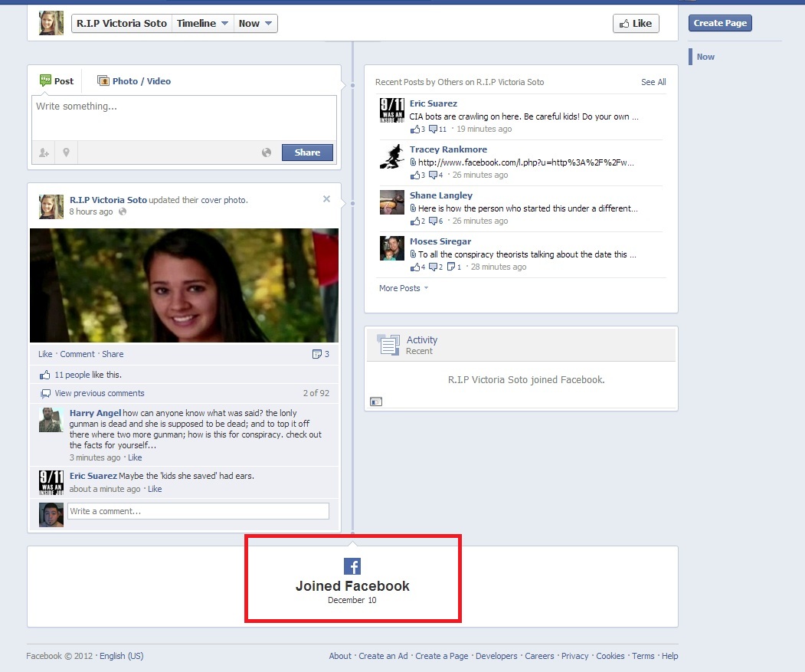The height and width of the screenshot is (672, 805).
Task: Click Harry Angel's avatar in comments
Action: 51,420
